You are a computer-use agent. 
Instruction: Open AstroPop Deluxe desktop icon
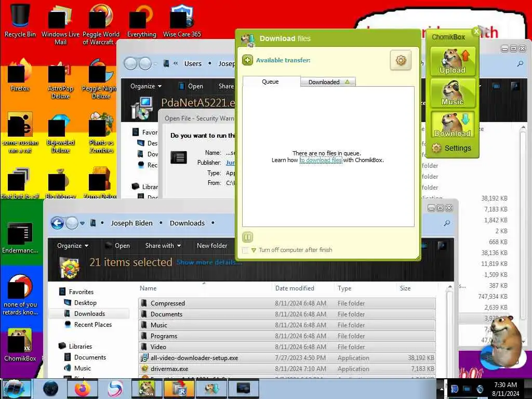(x=60, y=80)
